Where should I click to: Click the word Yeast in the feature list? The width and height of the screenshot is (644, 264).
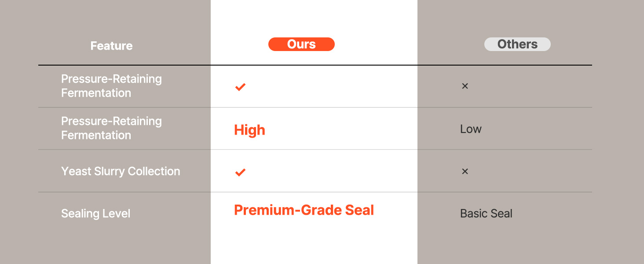point(76,171)
